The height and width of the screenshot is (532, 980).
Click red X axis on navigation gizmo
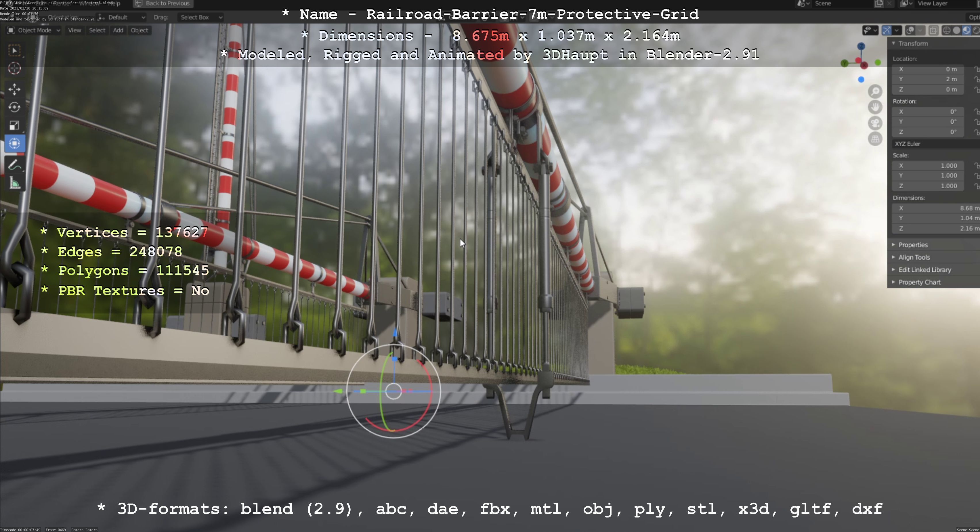tap(864, 65)
